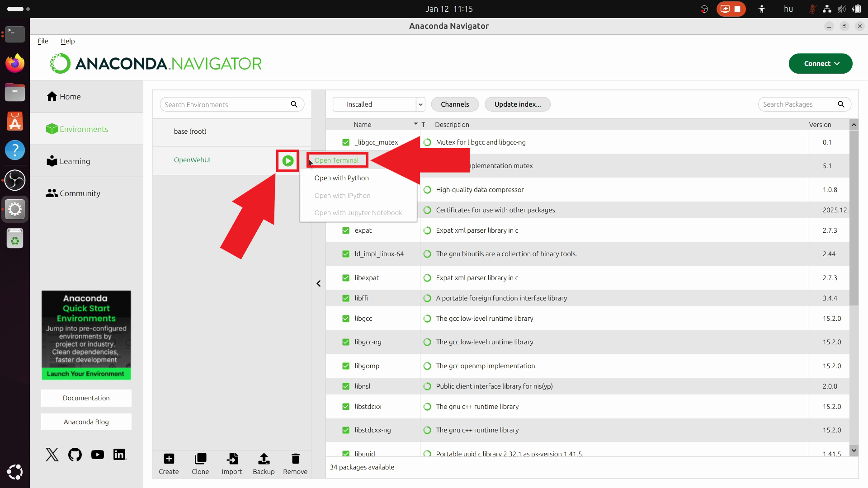
Task: Click the Backup environment icon
Action: coord(264,459)
